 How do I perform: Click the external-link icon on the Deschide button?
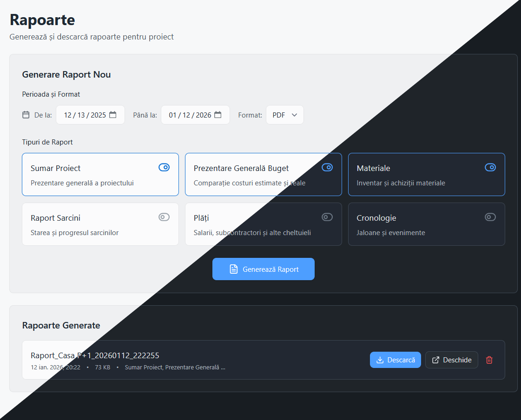[435, 360]
